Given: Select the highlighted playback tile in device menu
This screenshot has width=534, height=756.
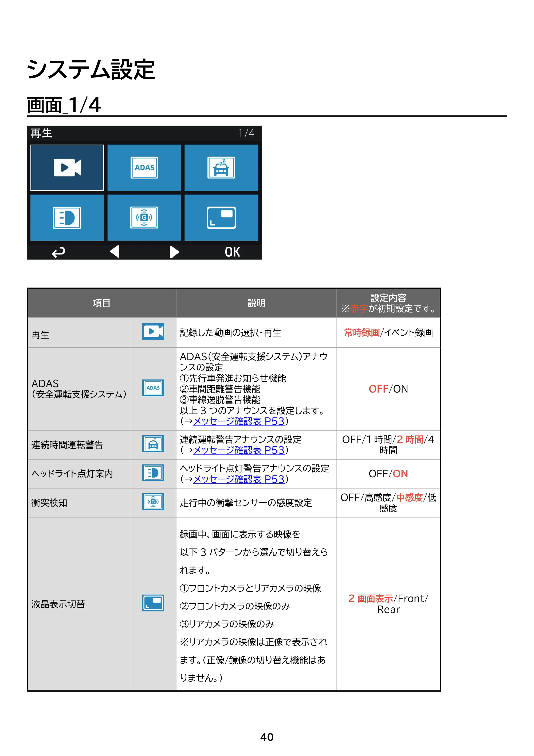Looking at the screenshot, I should tap(67, 168).
